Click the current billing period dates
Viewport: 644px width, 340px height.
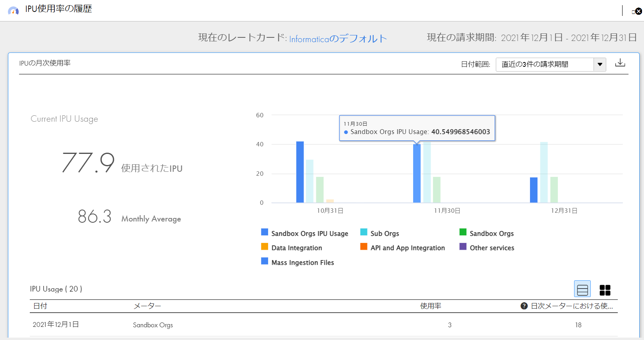tap(569, 38)
